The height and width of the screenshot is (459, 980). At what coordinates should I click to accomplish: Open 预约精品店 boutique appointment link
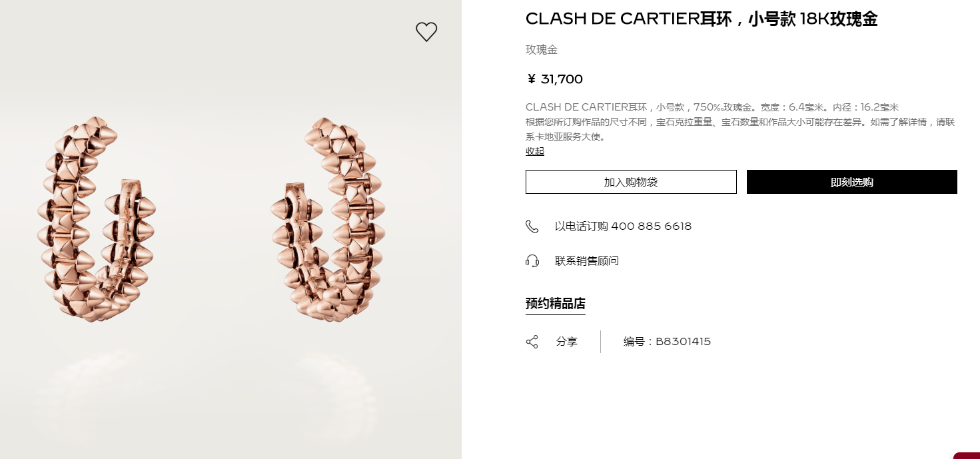point(556,304)
